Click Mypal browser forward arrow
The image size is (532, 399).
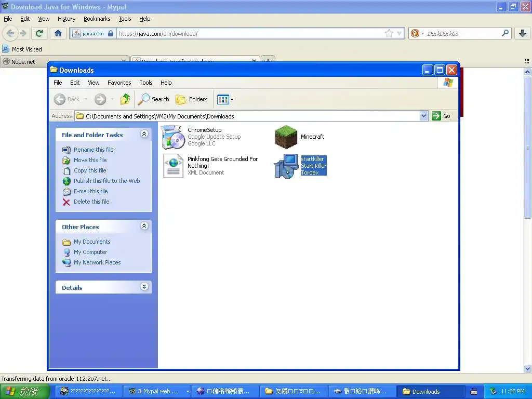[x=23, y=33]
